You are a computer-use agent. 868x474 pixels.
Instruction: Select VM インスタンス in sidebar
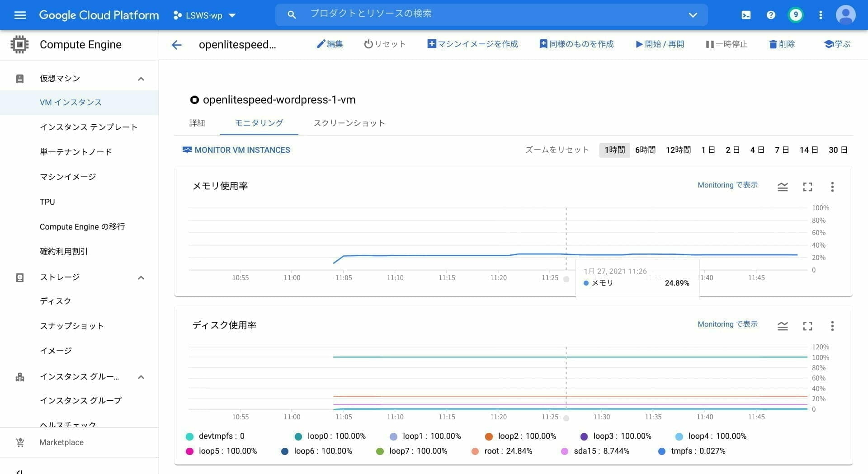point(79,102)
